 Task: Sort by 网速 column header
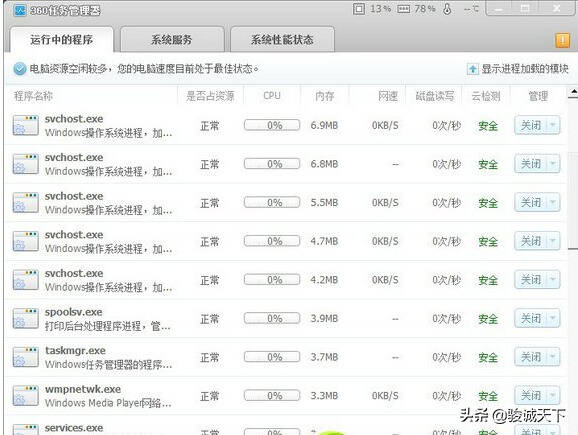pos(388,96)
